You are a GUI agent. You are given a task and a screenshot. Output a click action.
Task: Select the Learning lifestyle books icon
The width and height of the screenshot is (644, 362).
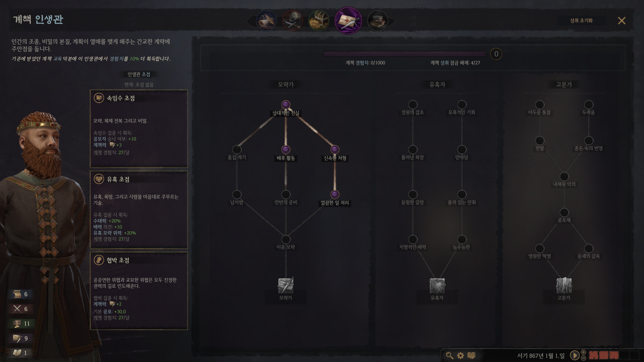[x=377, y=21]
